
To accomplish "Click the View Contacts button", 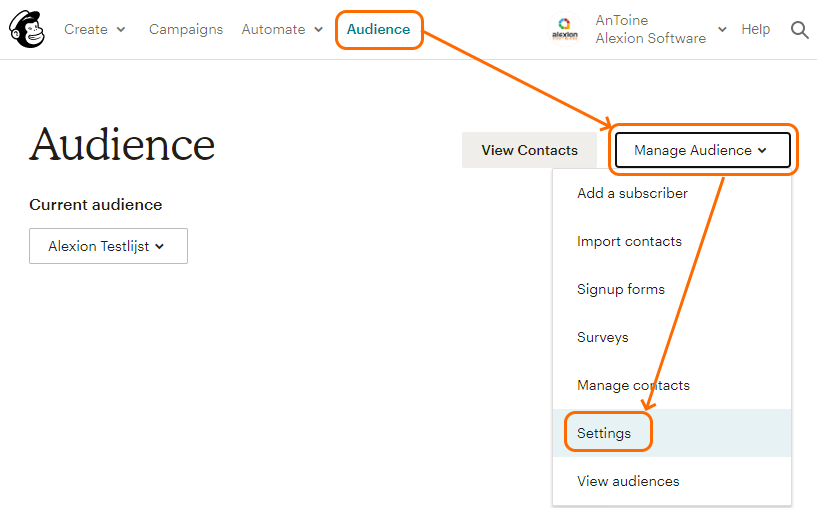I will [x=529, y=150].
